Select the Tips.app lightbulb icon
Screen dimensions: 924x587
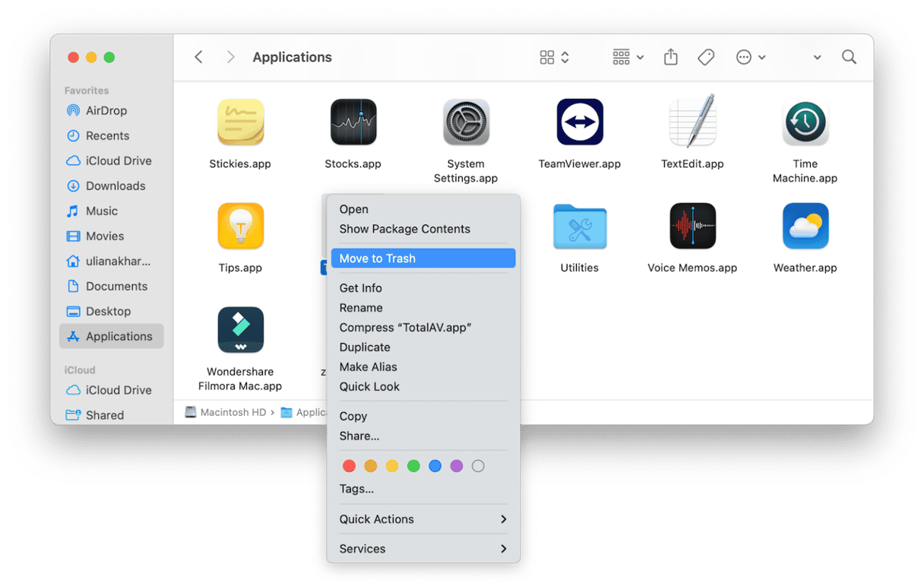(x=240, y=226)
